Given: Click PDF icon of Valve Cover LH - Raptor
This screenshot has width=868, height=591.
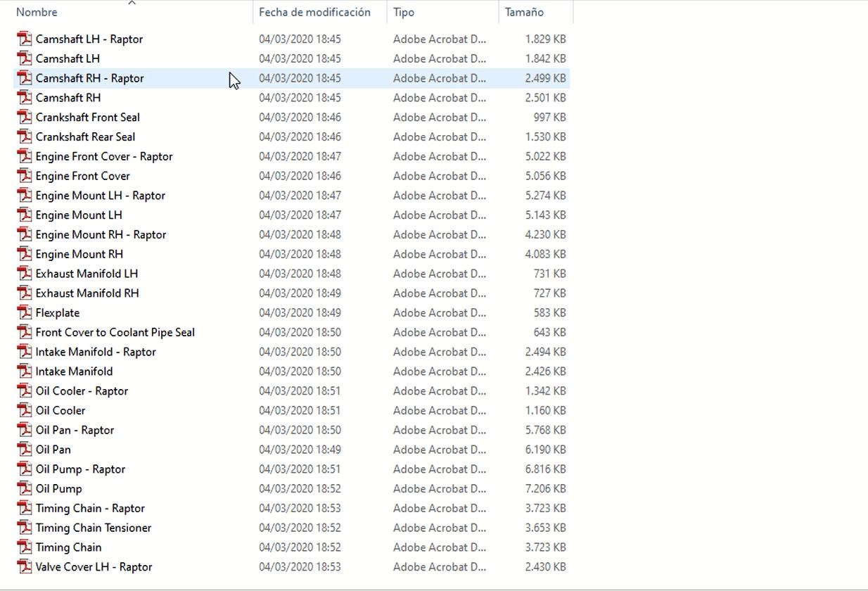Looking at the screenshot, I should (25, 567).
